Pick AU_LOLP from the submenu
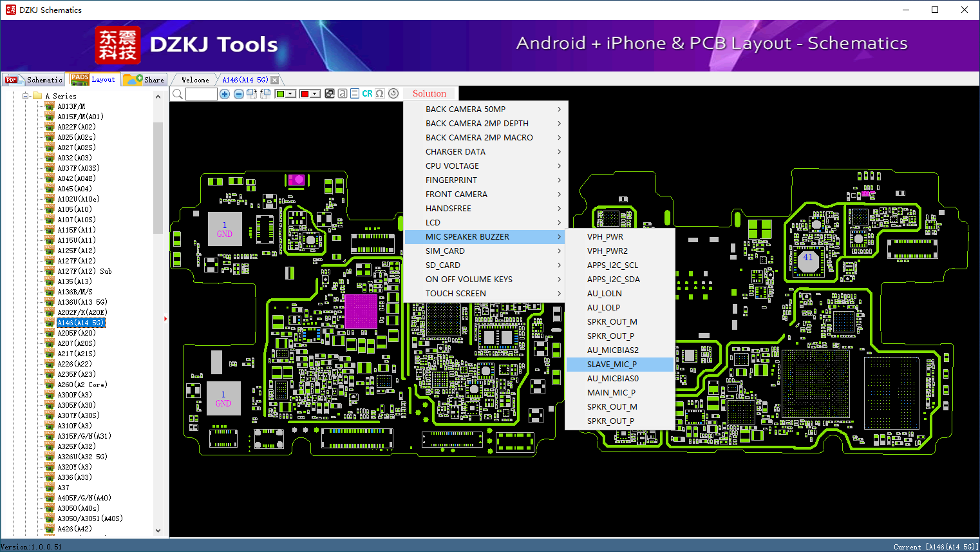 [x=620, y=307]
